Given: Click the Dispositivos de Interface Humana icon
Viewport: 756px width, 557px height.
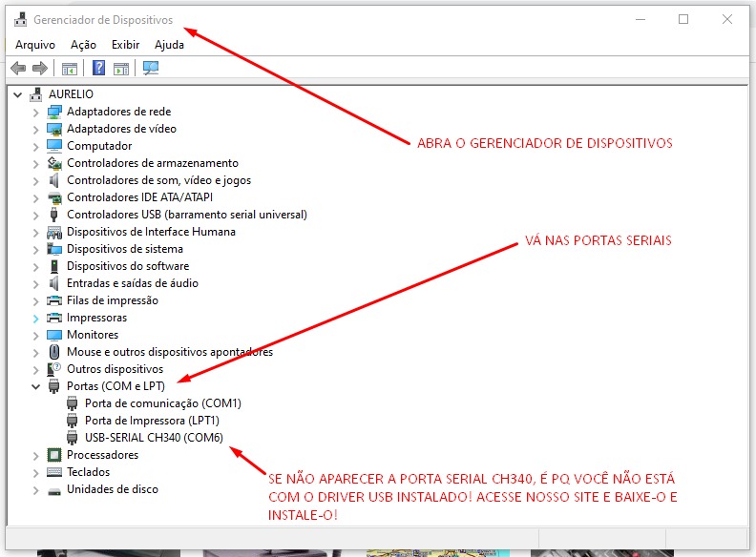Looking at the screenshot, I should pos(54,233).
